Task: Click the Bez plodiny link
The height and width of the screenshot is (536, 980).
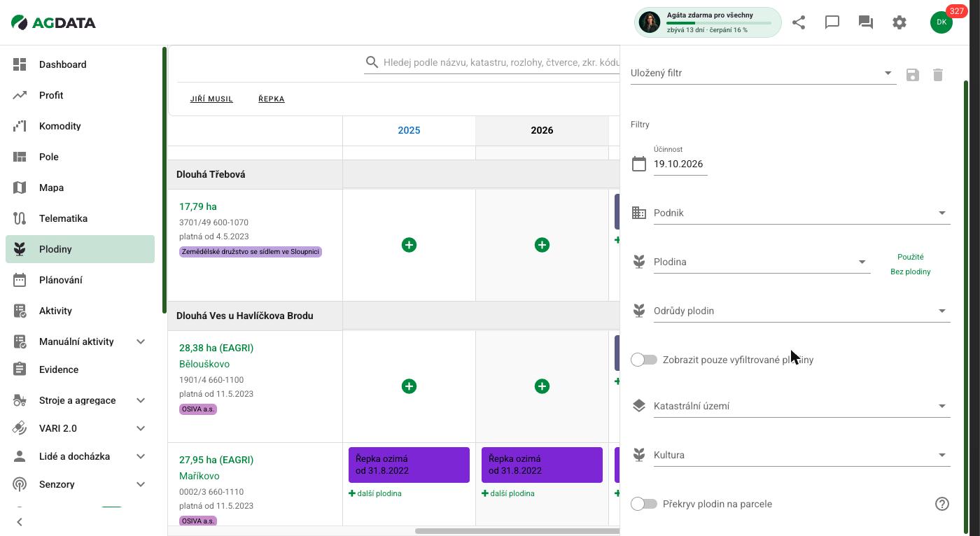Action: pos(911,271)
